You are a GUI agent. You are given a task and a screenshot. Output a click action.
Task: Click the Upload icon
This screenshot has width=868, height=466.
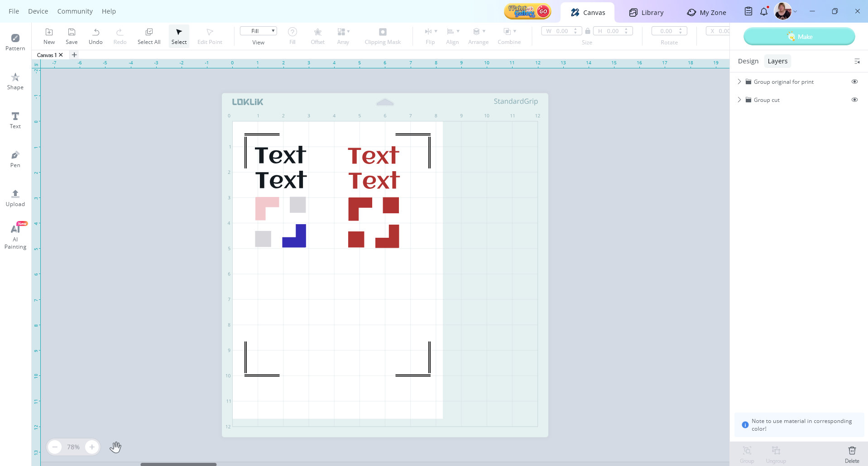coord(15,197)
